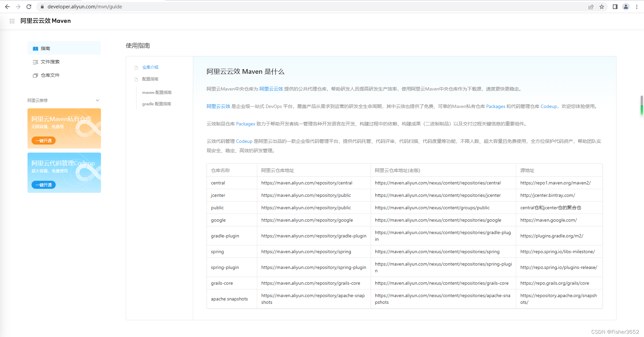The image size is (644, 337).
Task: Follow the Packages link after 云效制品仓库
Action: point(246,124)
